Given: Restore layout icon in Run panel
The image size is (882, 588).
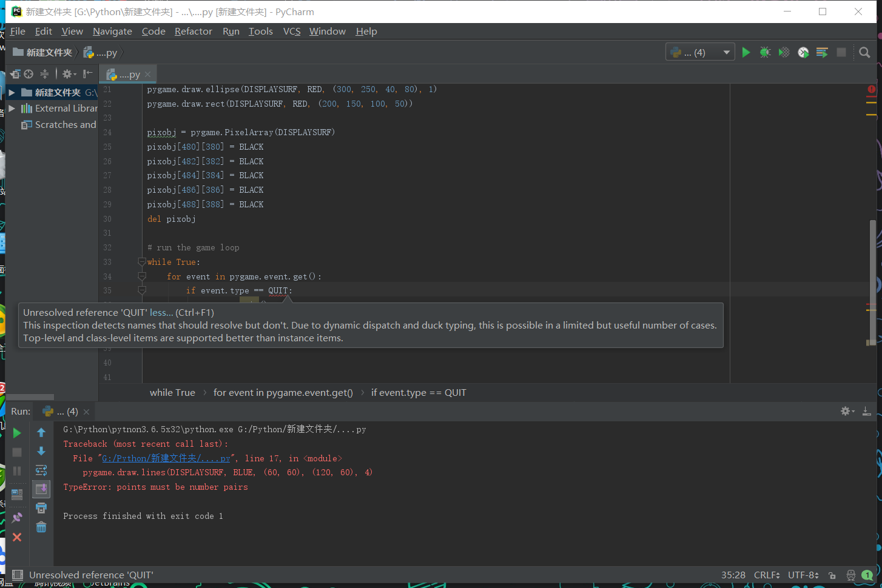Looking at the screenshot, I should pyautogui.click(x=17, y=495).
